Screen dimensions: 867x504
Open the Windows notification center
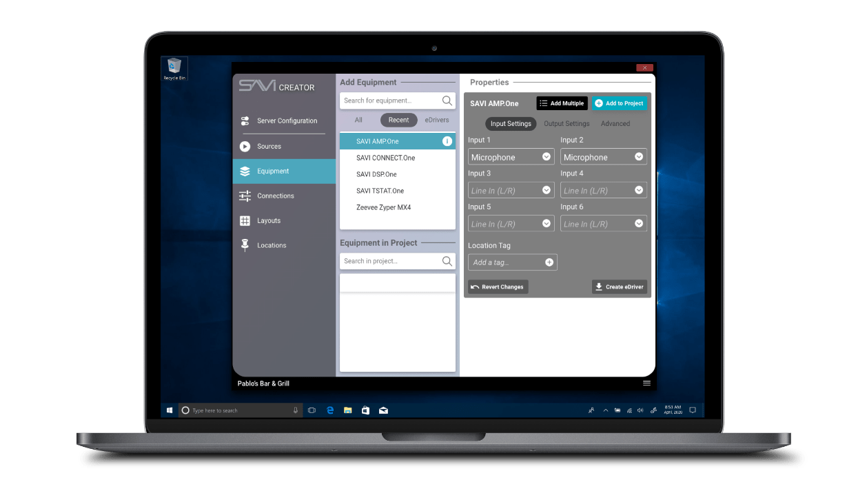click(x=693, y=410)
